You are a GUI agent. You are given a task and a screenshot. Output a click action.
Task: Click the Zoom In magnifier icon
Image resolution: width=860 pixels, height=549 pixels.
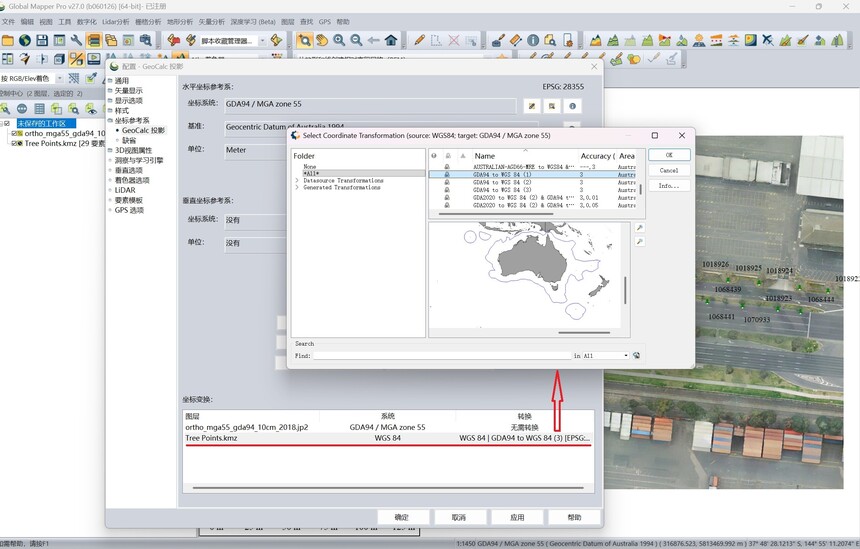tap(339, 40)
